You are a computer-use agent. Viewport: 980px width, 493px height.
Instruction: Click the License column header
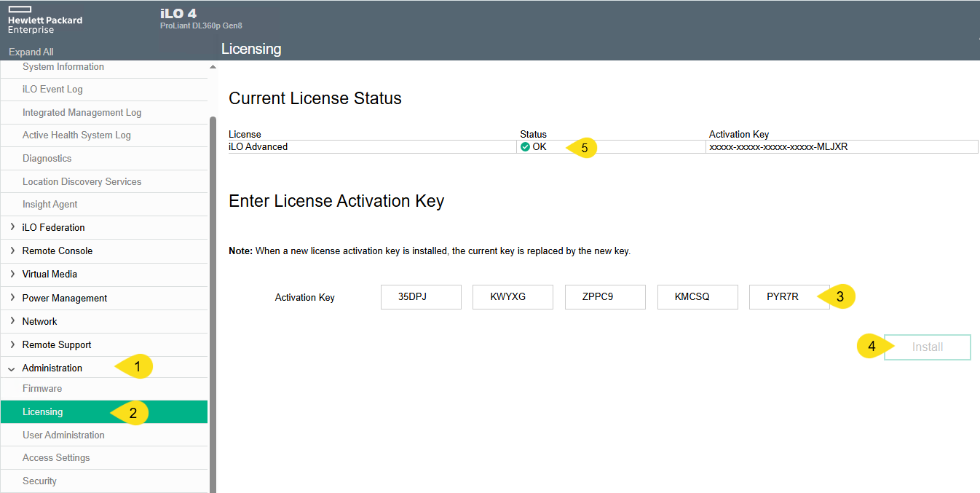click(245, 135)
